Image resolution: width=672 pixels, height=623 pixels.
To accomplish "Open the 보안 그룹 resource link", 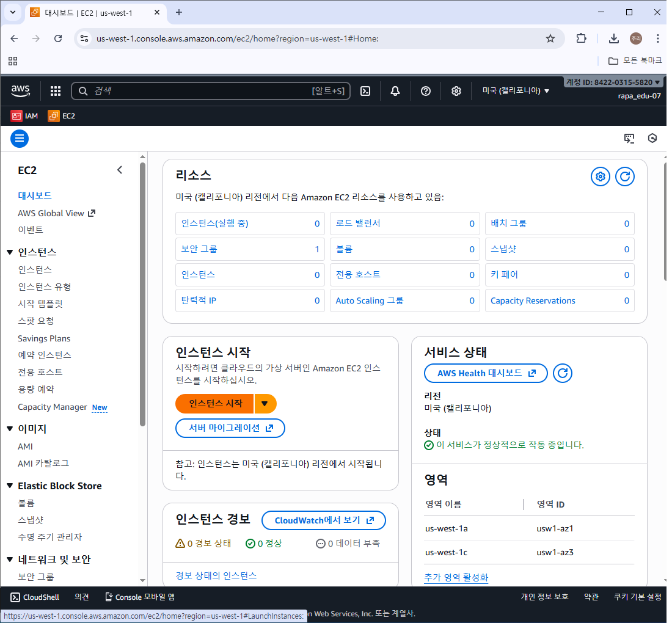I will tap(199, 249).
